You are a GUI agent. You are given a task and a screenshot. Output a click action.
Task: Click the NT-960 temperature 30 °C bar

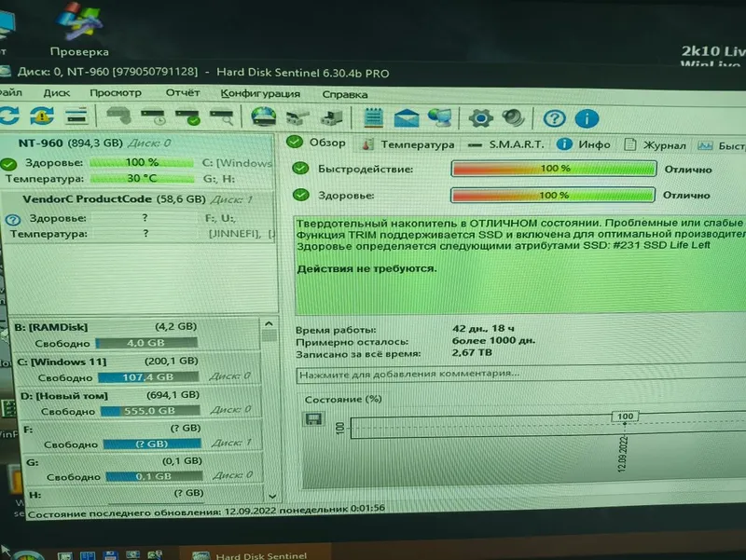click(143, 178)
